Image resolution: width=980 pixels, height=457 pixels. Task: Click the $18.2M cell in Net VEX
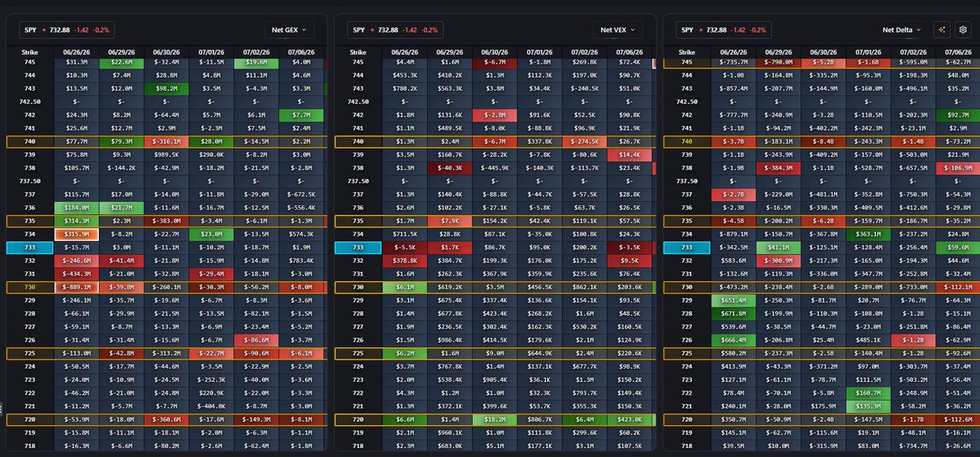tap(493, 419)
